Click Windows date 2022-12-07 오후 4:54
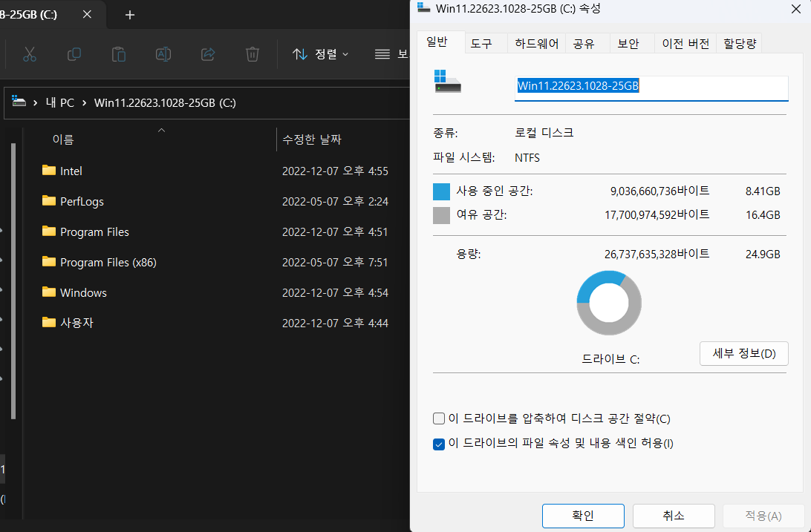The image size is (811, 532). (335, 292)
